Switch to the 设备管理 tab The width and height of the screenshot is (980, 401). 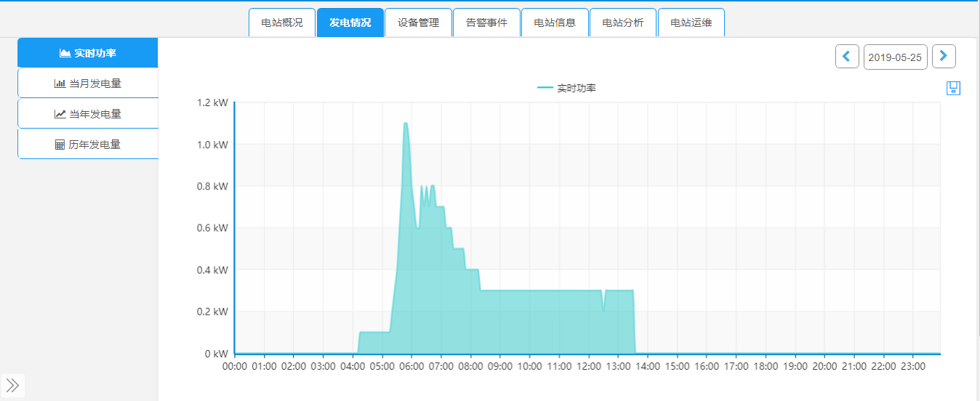click(x=418, y=23)
